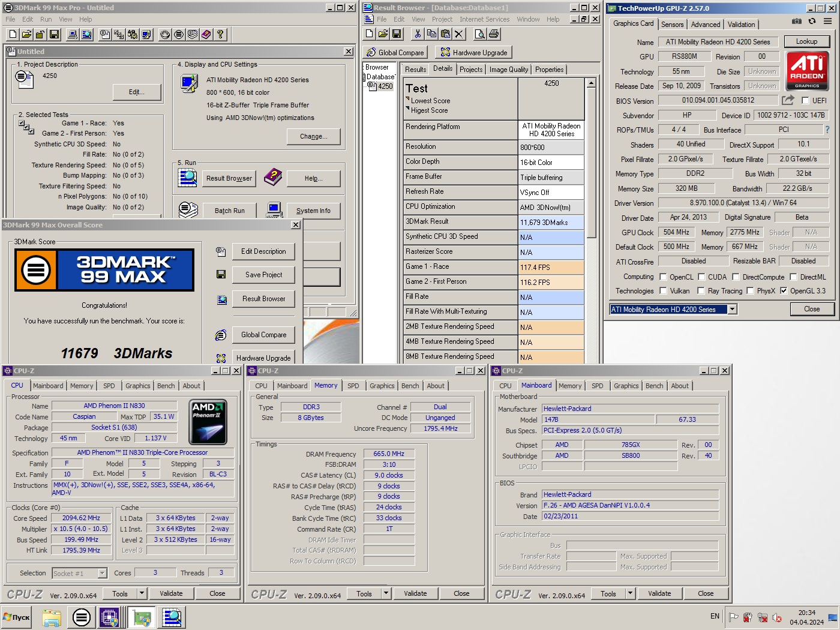Toggle OpenCL checkbox in GPU-Z
Image resolution: width=840 pixels, height=630 pixels.
point(663,277)
